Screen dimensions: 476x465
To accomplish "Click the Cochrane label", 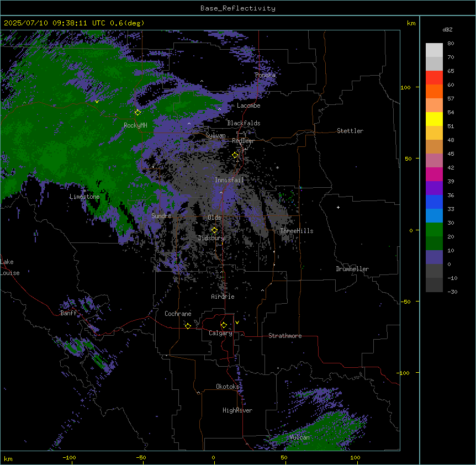I will 178,314.
